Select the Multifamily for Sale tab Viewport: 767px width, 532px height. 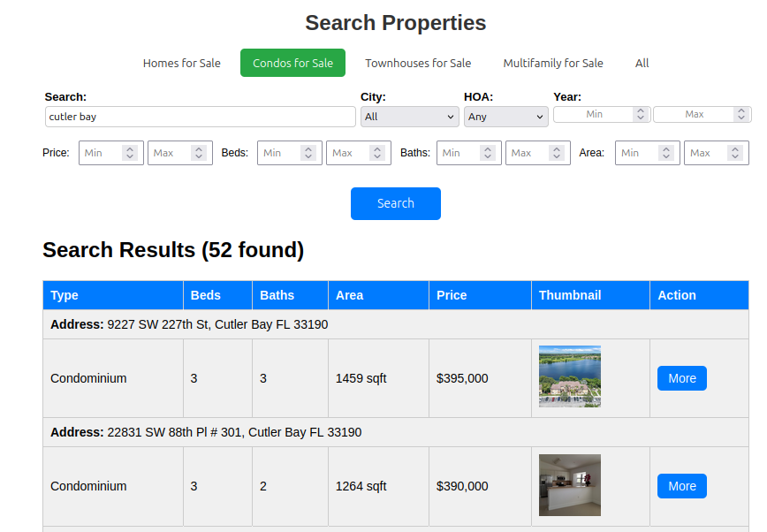point(553,63)
